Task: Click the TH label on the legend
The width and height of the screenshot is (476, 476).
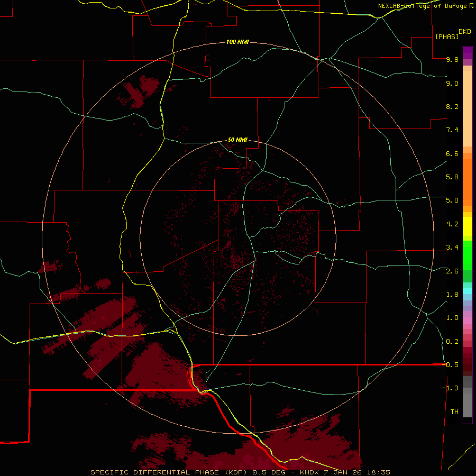Action: coord(454,411)
